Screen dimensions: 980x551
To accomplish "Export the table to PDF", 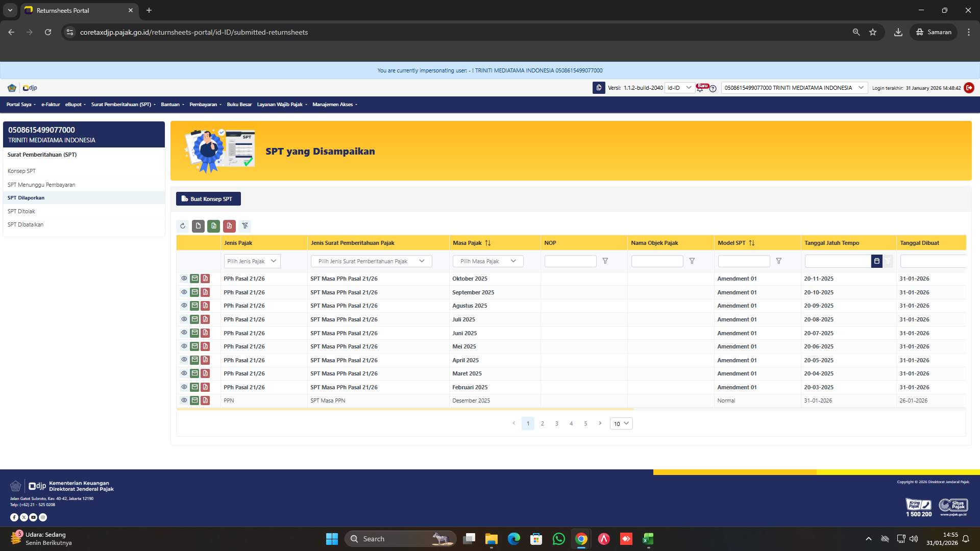I will tap(230, 226).
